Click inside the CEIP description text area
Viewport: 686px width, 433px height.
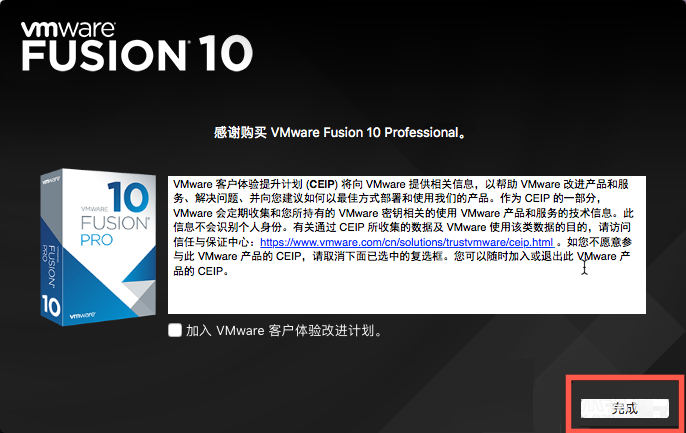407,245
